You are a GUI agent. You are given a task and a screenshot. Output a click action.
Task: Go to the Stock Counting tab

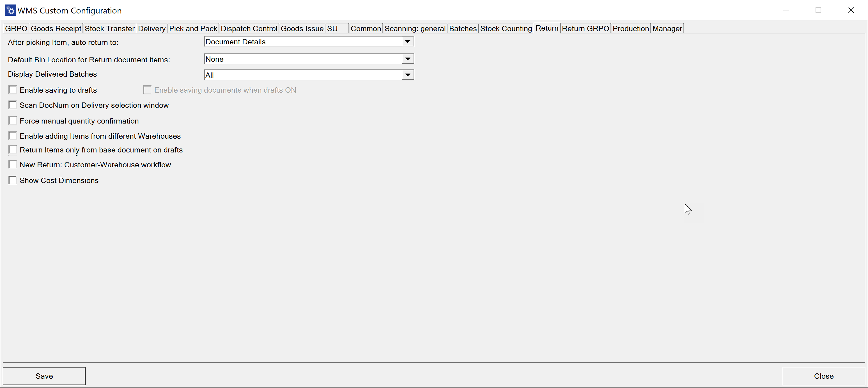click(506, 29)
